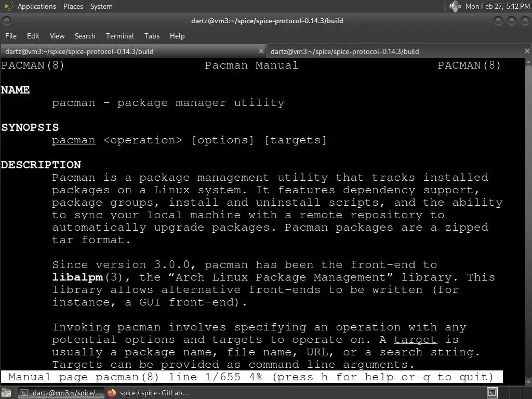
Task: Open the Tabs menu
Action: click(x=152, y=36)
